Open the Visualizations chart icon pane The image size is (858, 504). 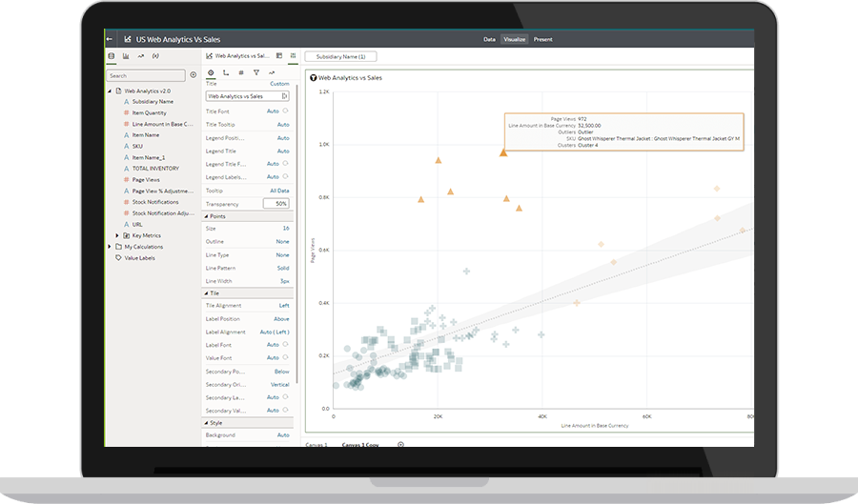[x=126, y=57]
